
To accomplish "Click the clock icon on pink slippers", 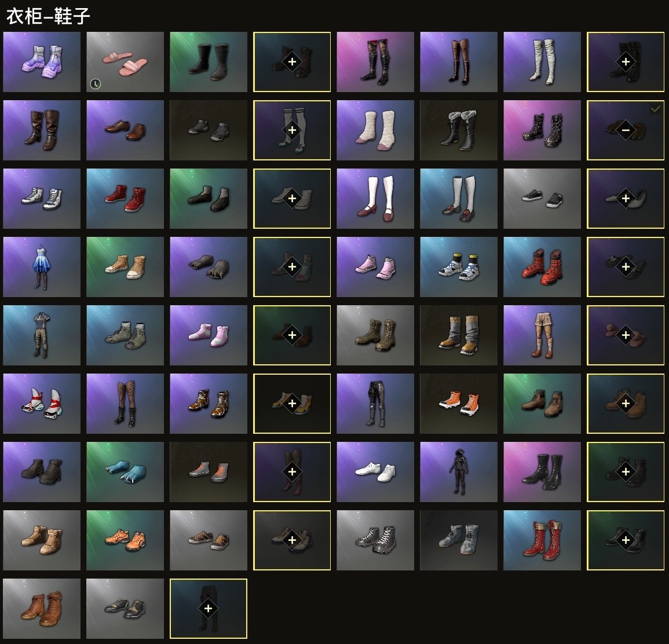I will [x=96, y=84].
